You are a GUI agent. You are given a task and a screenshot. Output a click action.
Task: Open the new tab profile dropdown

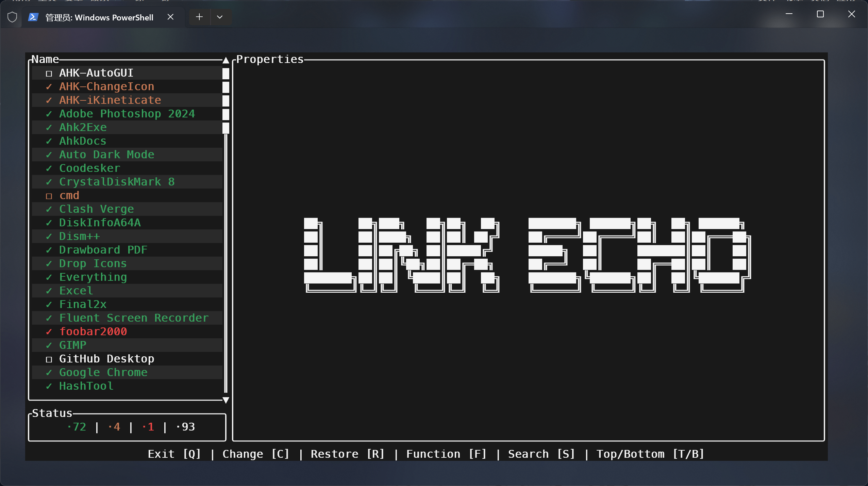pos(220,17)
